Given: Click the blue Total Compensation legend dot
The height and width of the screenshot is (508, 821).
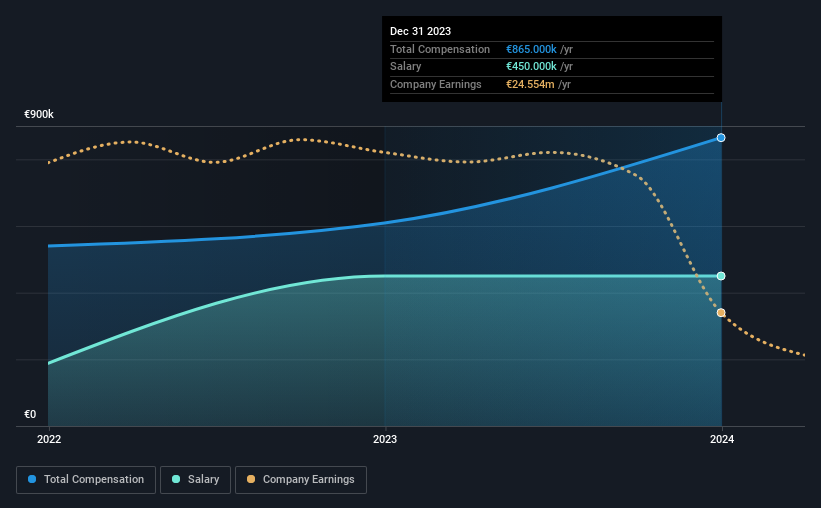Looking at the screenshot, I should click(32, 479).
